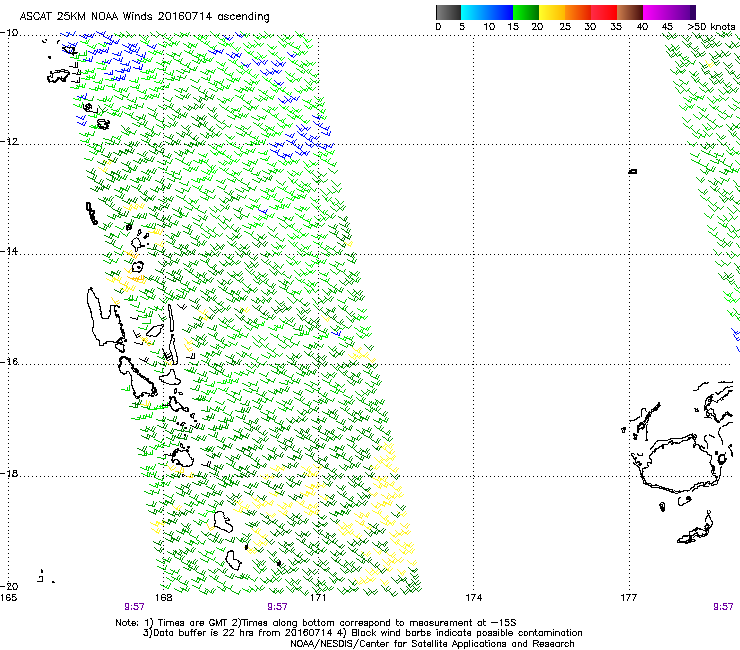Screen dimensions: 740x650
Task: Click the purple '9:57' time beside the 168 label
Action: pyautogui.click(x=135, y=607)
